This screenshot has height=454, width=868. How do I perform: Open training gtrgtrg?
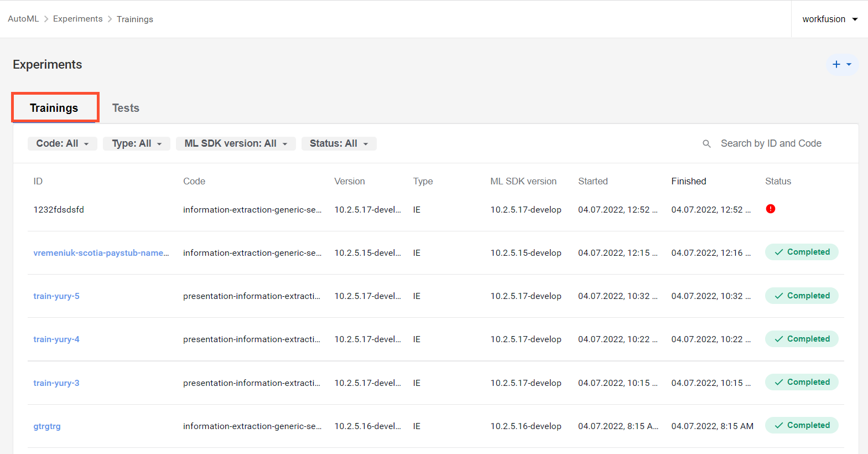coord(47,426)
